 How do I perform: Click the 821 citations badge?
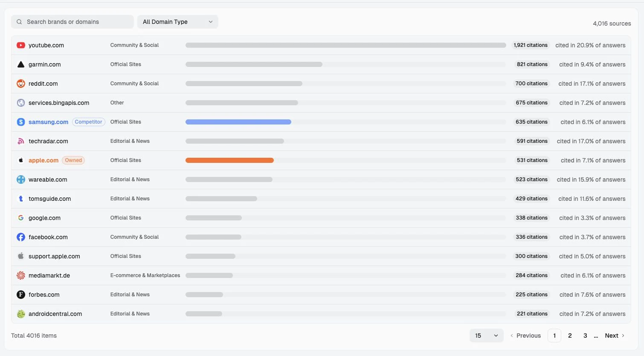tap(532, 64)
